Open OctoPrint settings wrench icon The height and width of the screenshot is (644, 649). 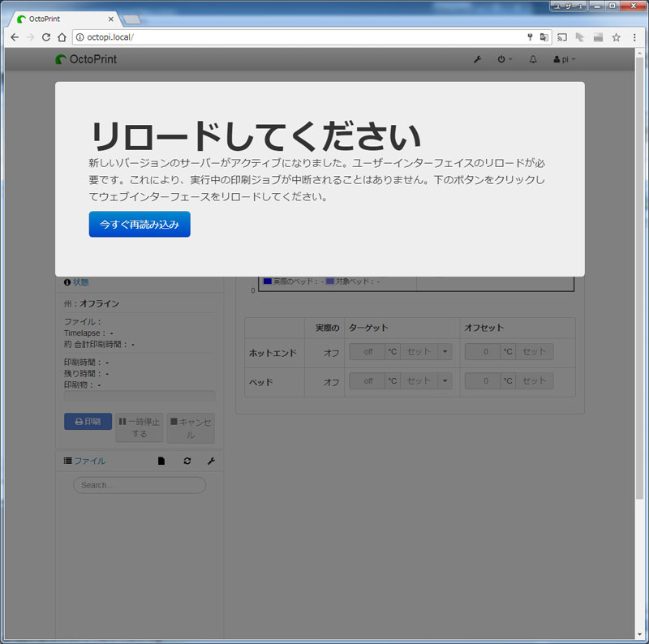(x=477, y=59)
